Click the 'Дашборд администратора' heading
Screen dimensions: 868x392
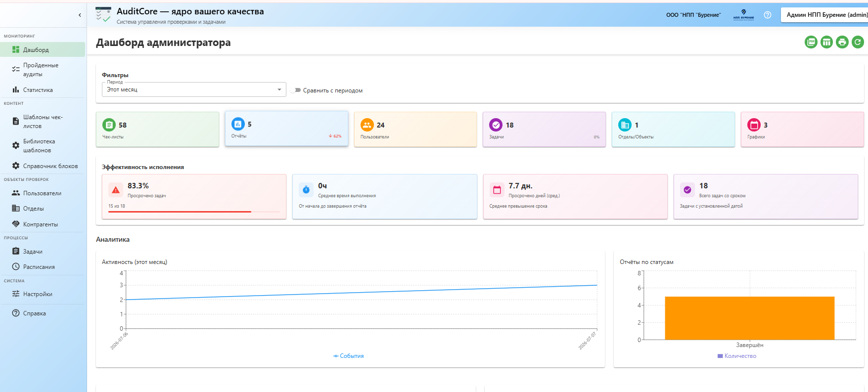[163, 43]
